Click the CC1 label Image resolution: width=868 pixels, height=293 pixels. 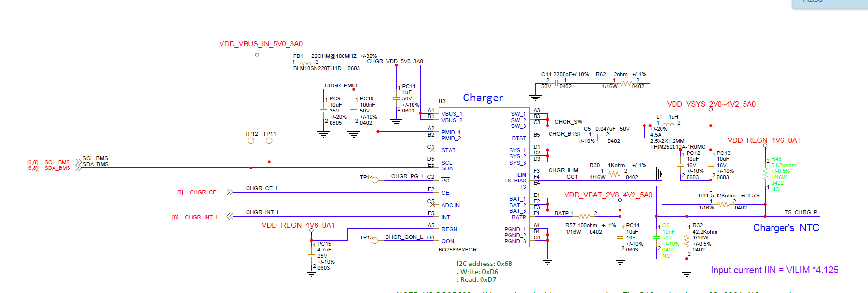(572, 177)
